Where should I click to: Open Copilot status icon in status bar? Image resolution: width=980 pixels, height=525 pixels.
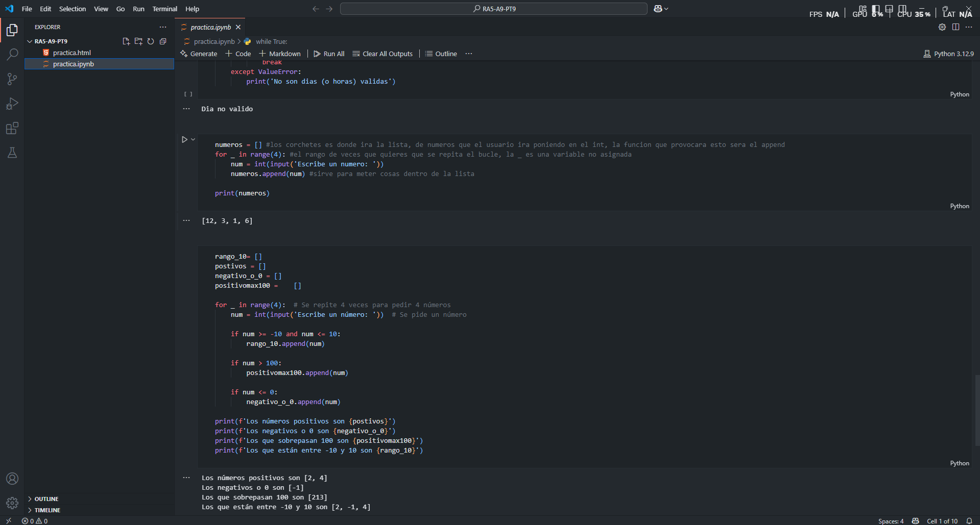tap(916, 521)
